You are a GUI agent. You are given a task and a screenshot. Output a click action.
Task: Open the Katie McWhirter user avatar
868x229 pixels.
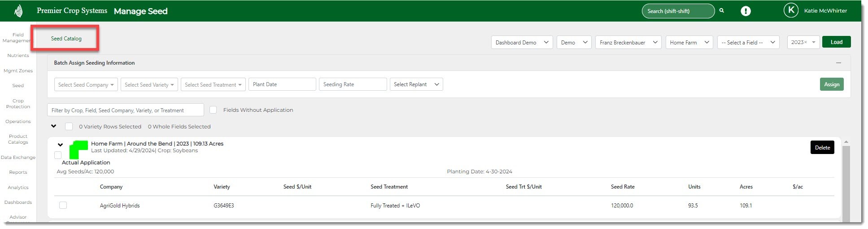click(790, 11)
